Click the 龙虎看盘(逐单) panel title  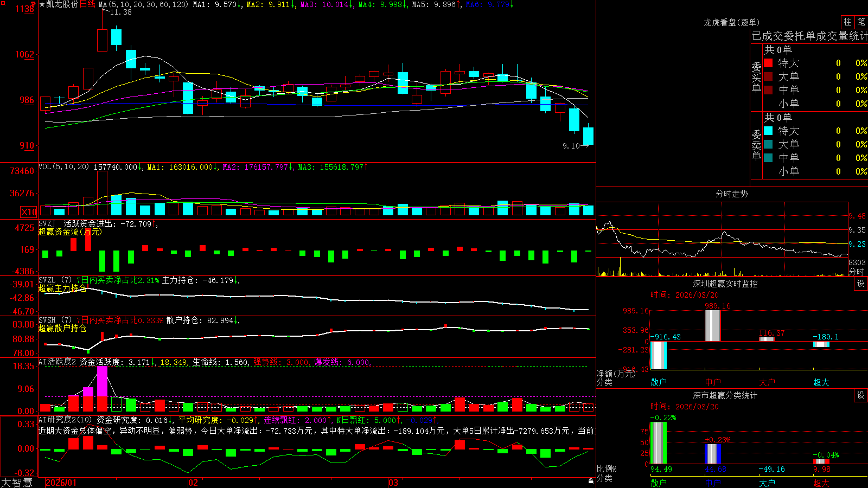tap(731, 22)
